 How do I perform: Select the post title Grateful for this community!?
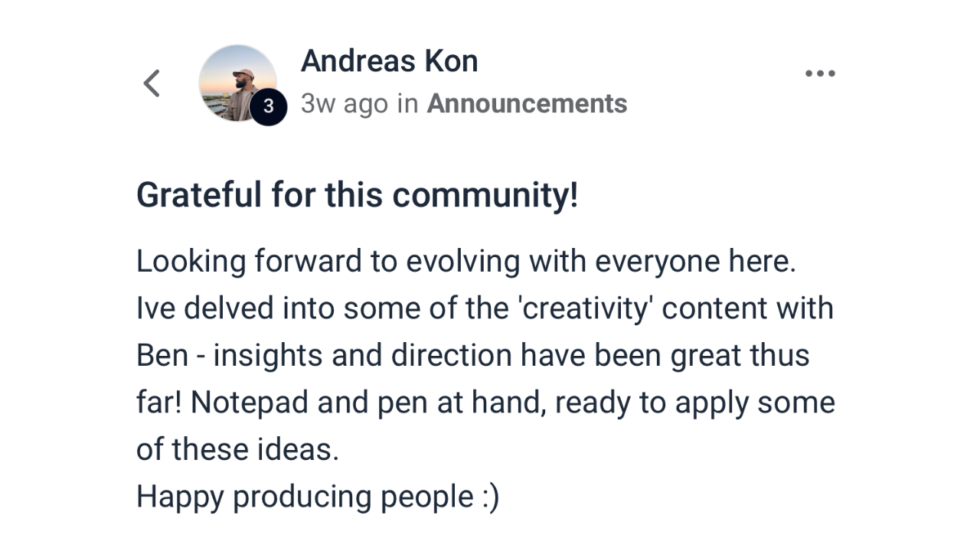click(357, 195)
